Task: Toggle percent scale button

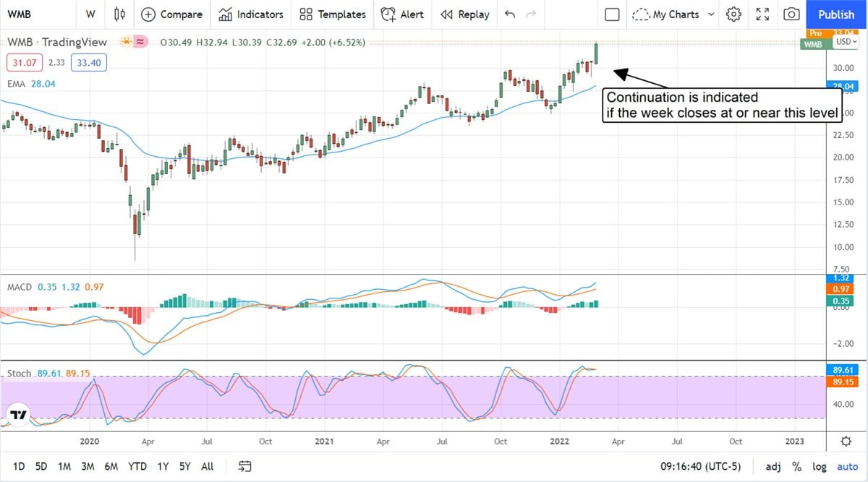Action: pos(796,466)
